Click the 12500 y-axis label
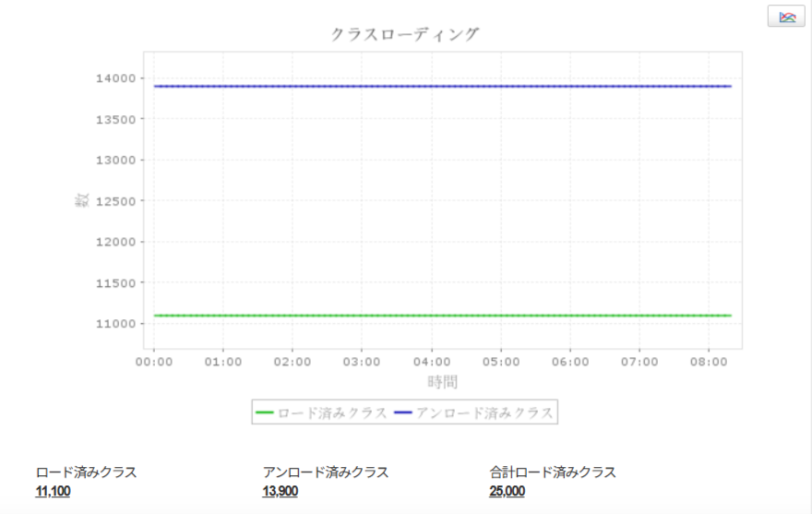 tap(116, 201)
